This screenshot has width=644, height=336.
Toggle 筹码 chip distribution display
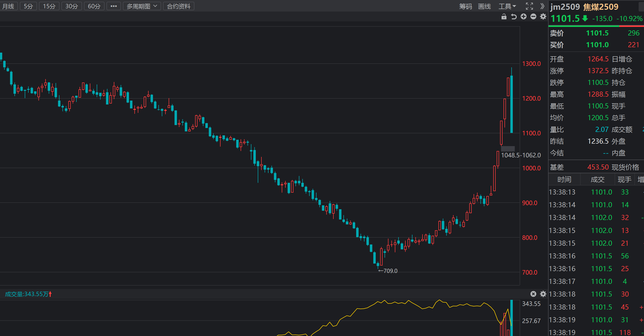coord(466,6)
